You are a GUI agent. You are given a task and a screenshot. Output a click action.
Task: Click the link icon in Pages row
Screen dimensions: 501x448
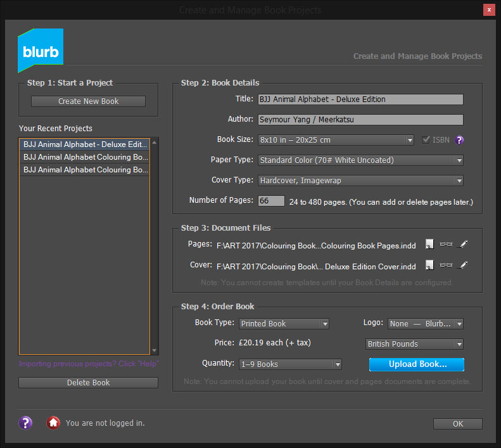[x=446, y=245]
